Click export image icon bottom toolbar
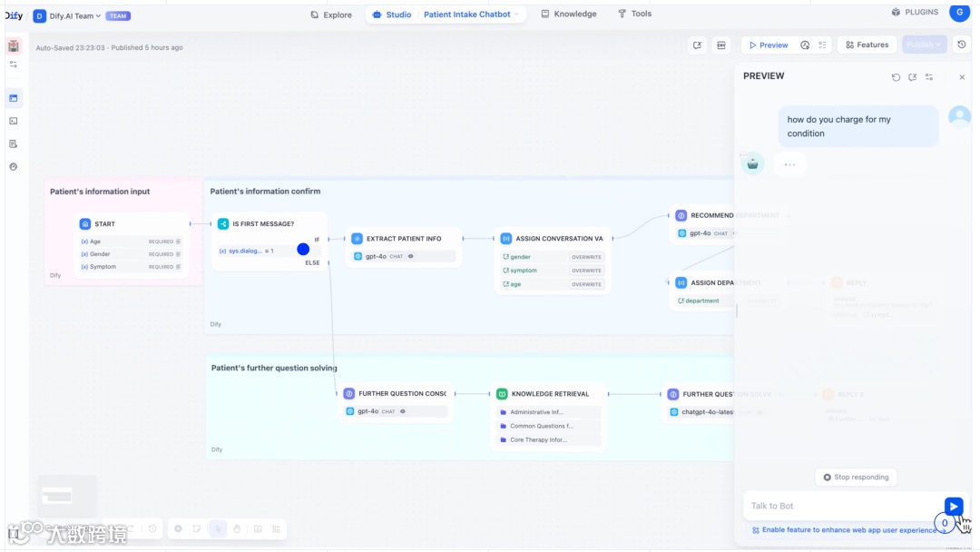 tap(258, 529)
